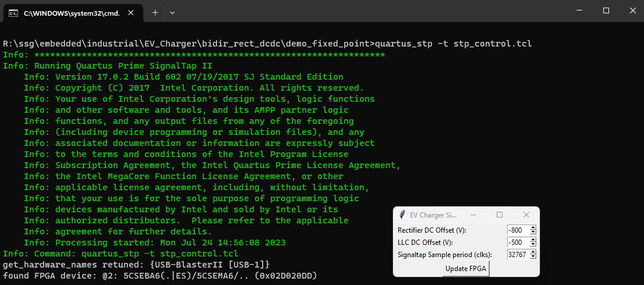Click the feather icon in EV Charger window
Viewport: 644px width, 285px height.
click(x=402, y=215)
